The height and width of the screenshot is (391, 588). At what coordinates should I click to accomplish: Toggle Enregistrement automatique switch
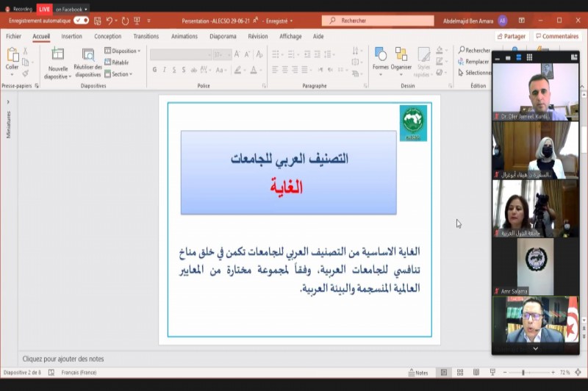[x=81, y=21]
